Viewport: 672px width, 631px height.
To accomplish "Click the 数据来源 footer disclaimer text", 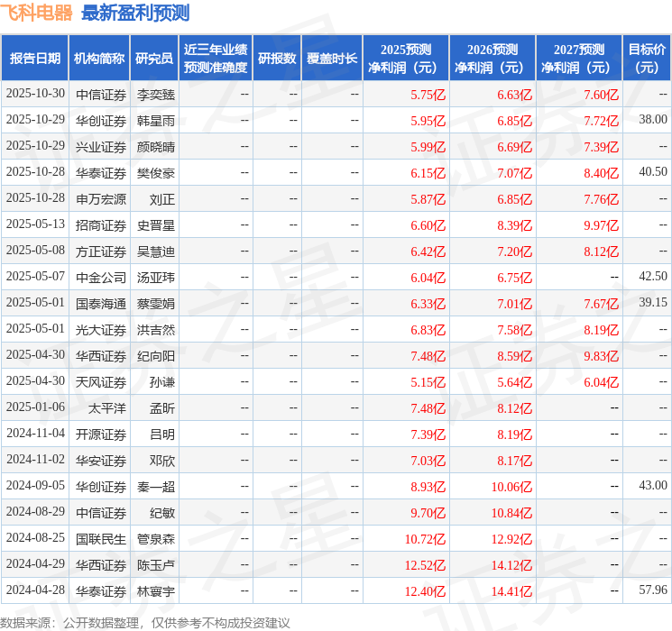I will point(145,622).
